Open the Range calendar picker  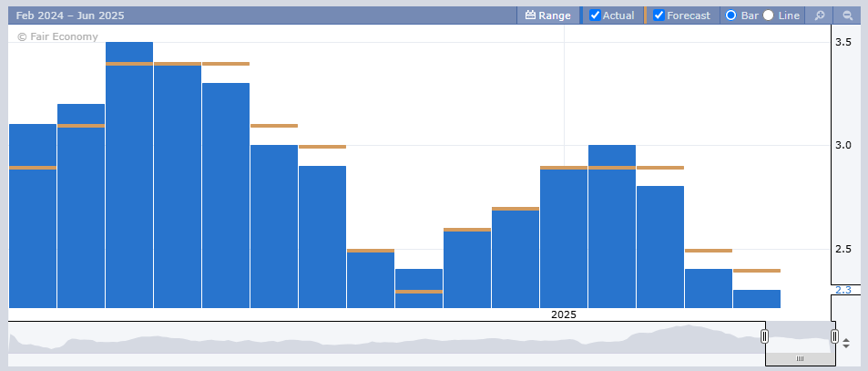530,15
